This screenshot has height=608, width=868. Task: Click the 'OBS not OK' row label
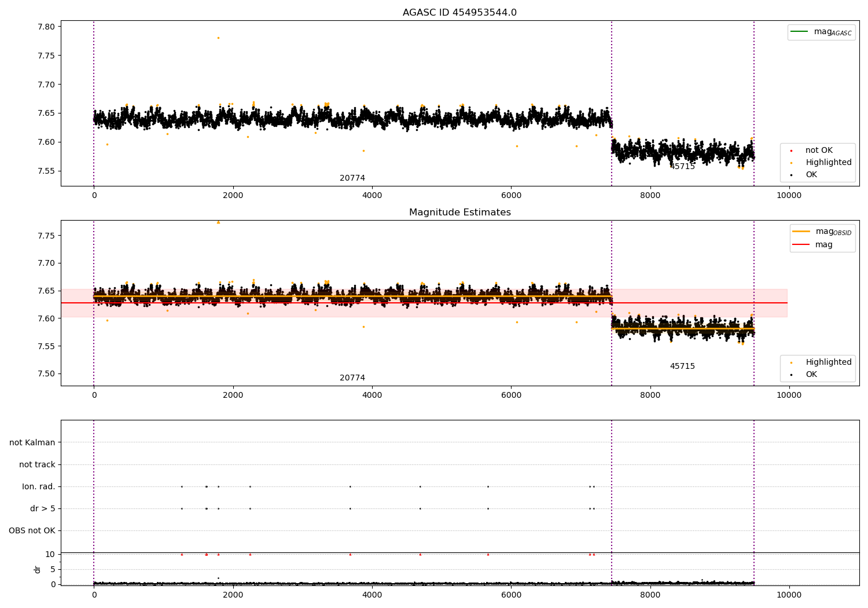tap(32, 531)
